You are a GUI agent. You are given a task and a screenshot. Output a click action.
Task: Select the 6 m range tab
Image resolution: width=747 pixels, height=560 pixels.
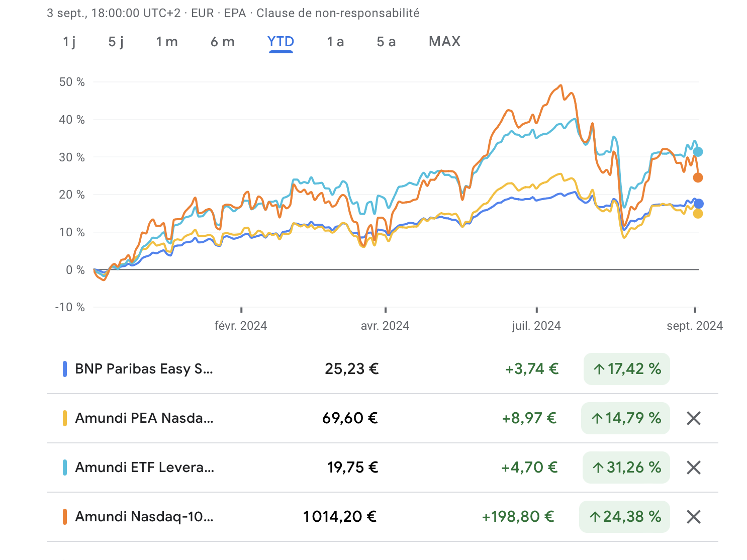tap(223, 42)
